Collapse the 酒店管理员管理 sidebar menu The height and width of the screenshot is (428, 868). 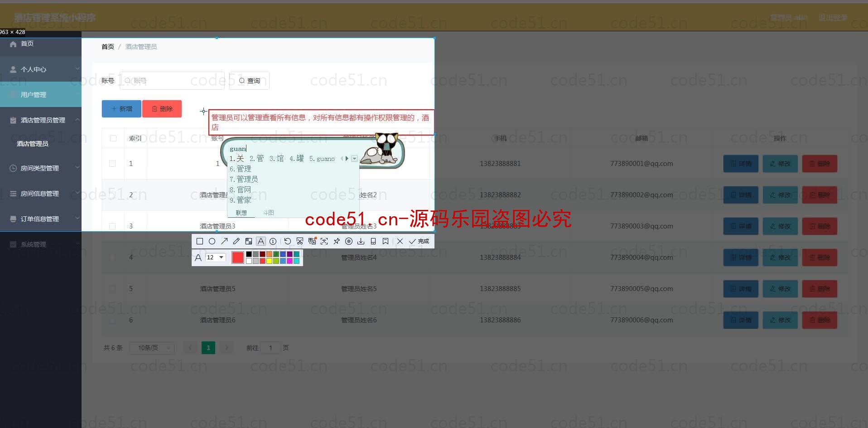(x=41, y=120)
